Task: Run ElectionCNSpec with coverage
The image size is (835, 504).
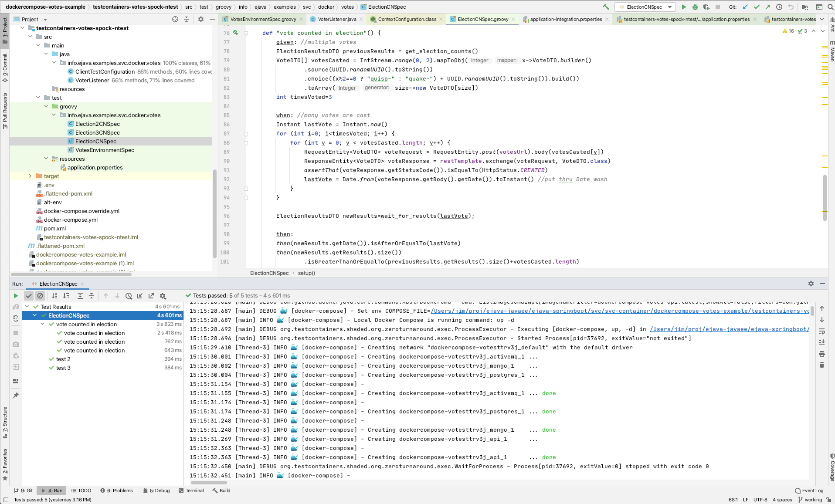Action: [706, 7]
